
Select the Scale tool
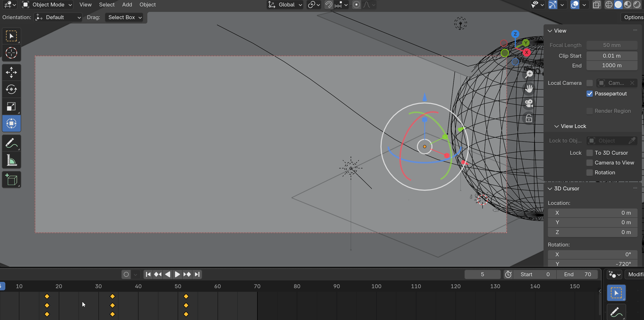pyautogui.click(x=11, y=107)
